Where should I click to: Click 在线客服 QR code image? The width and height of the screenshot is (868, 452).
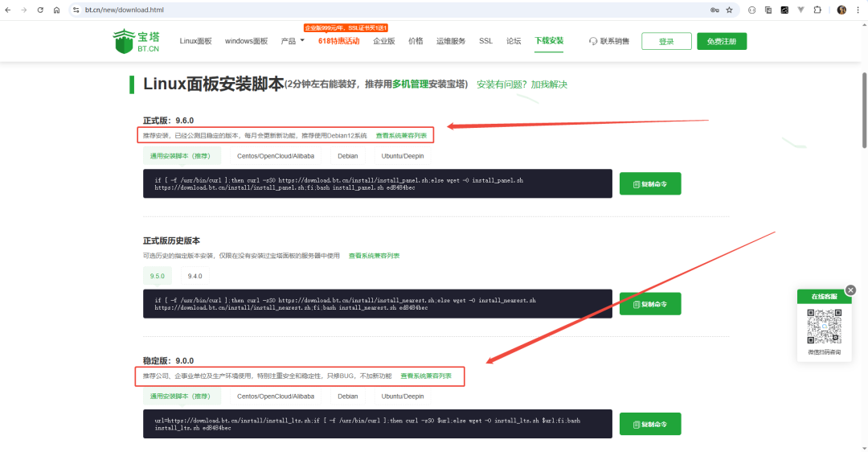click(x=825, y=327)
